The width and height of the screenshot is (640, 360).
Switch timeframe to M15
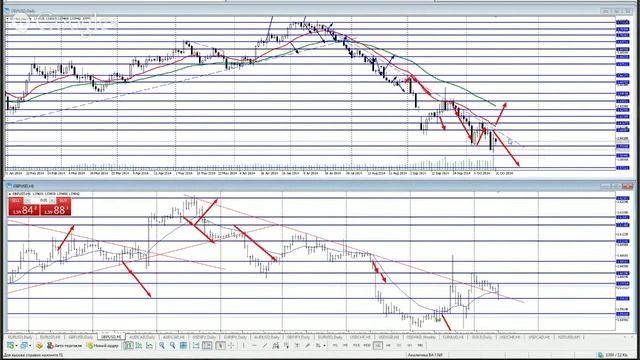click(356, 345)
